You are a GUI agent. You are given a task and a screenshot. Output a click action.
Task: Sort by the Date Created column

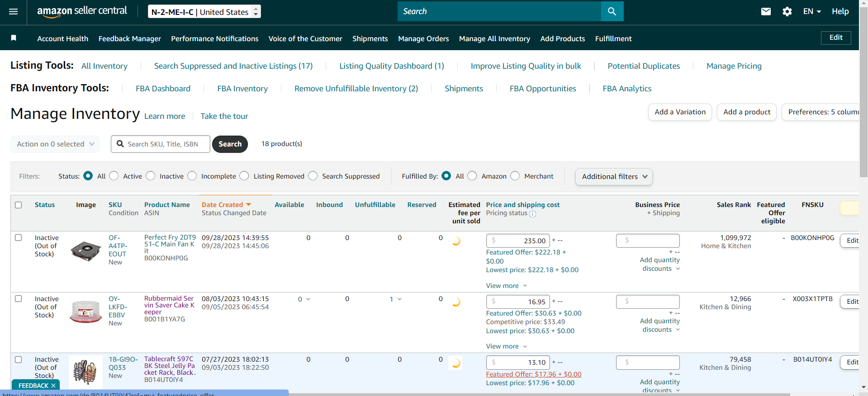click(x=226, y=205)
